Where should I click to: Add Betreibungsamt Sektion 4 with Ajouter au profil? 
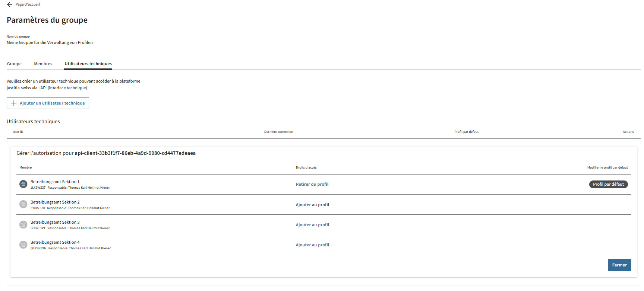[313, 245]
